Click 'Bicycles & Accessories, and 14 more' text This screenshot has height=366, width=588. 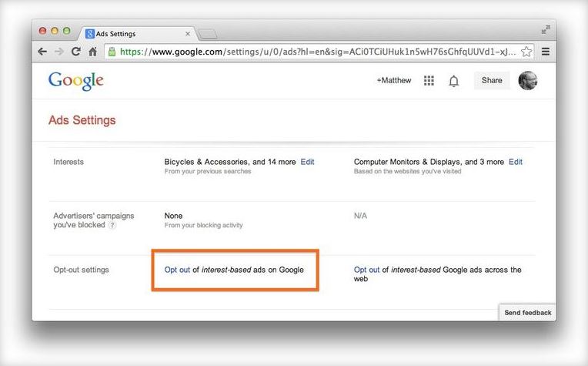(x=230, y=162)
